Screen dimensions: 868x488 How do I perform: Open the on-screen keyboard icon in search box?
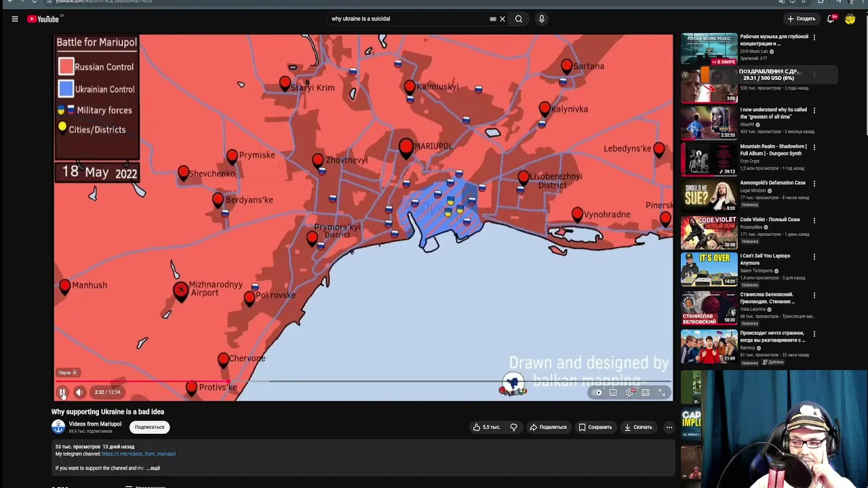(x=493, y=19)
